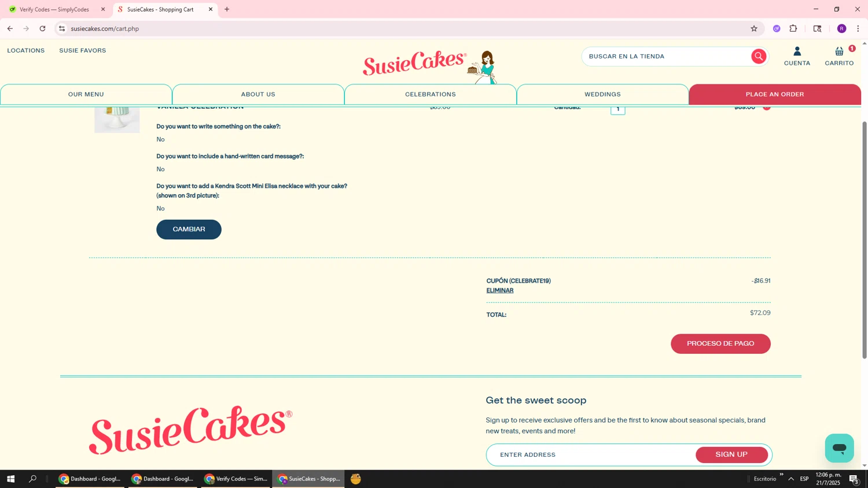Click the footer SusieCakes logo

pyautogui.click(x=190, y=429)
